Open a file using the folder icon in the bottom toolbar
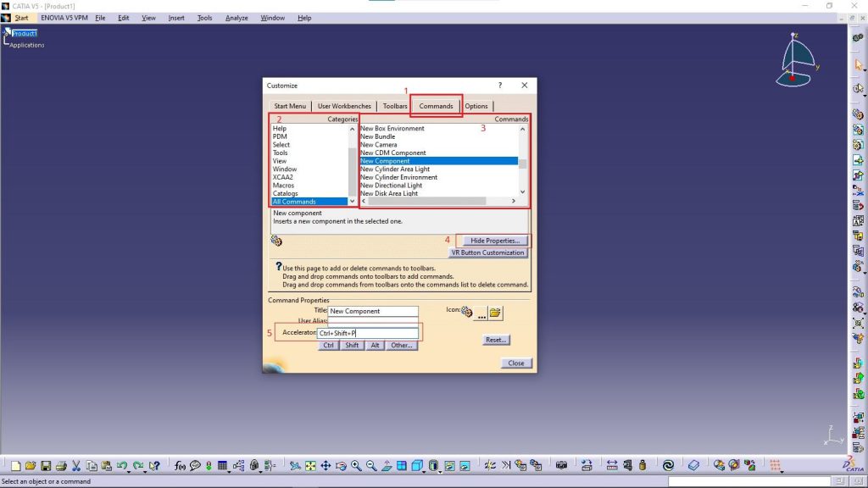 tap(31, 466)
